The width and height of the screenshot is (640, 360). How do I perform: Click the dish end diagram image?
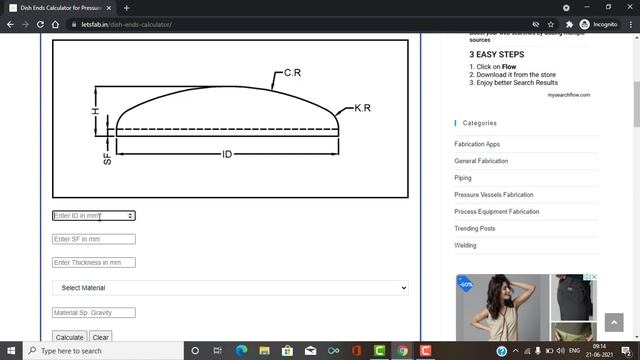click(x=230, y=119)
